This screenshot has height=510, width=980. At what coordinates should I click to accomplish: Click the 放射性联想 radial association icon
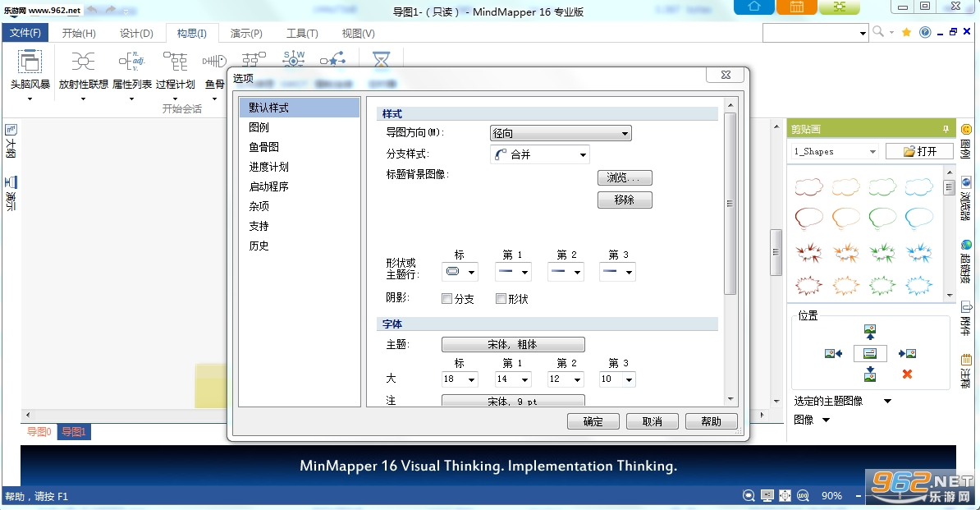pos(83,62)
